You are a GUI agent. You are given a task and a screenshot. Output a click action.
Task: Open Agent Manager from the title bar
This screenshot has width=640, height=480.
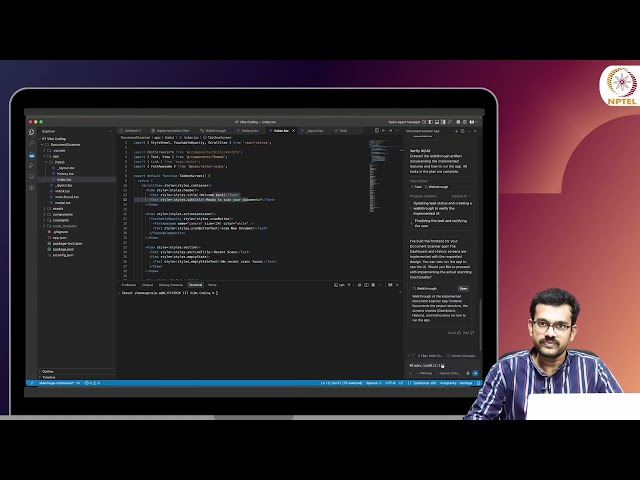click(x=404, y=122)
